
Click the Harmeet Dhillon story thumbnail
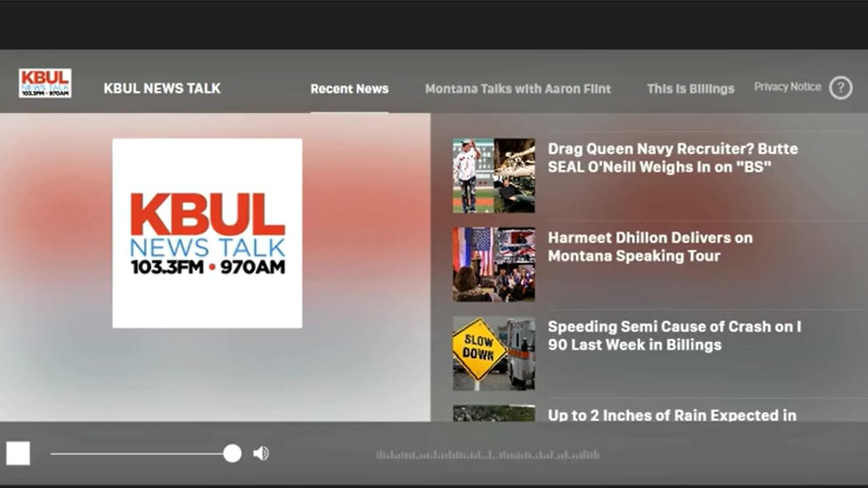coord(494,264)
